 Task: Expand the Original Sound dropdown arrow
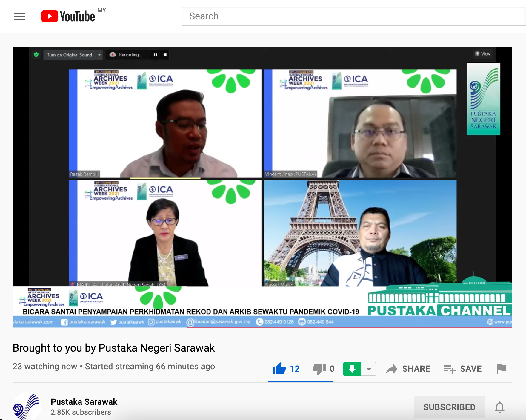pos(99,55)
